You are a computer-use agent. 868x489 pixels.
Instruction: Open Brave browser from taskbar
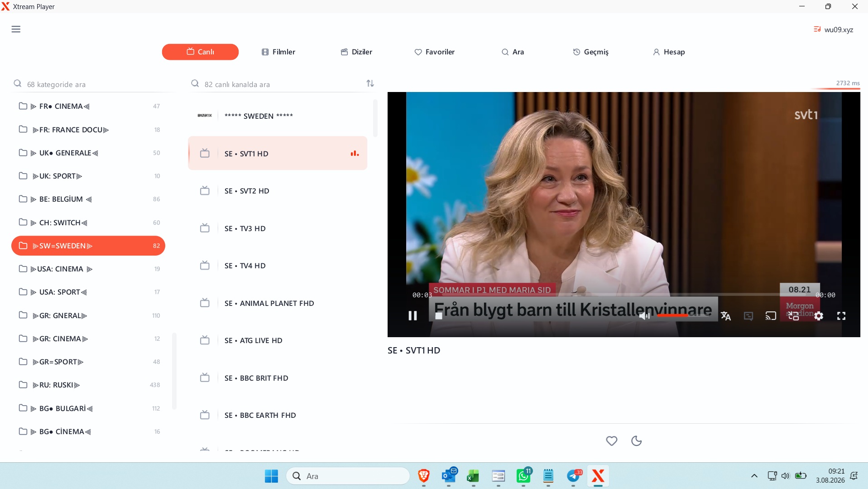[x=424, y=476]
